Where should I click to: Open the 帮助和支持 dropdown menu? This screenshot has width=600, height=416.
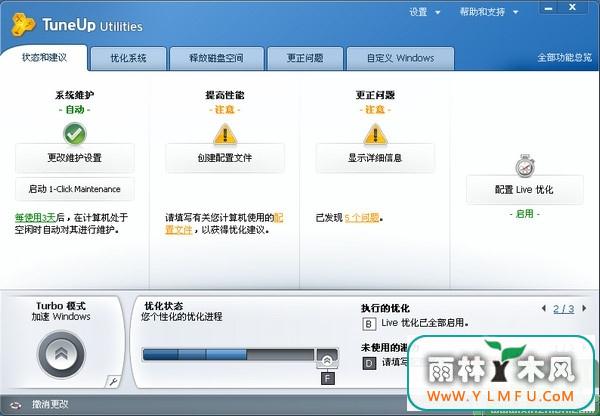click(489, 12)
